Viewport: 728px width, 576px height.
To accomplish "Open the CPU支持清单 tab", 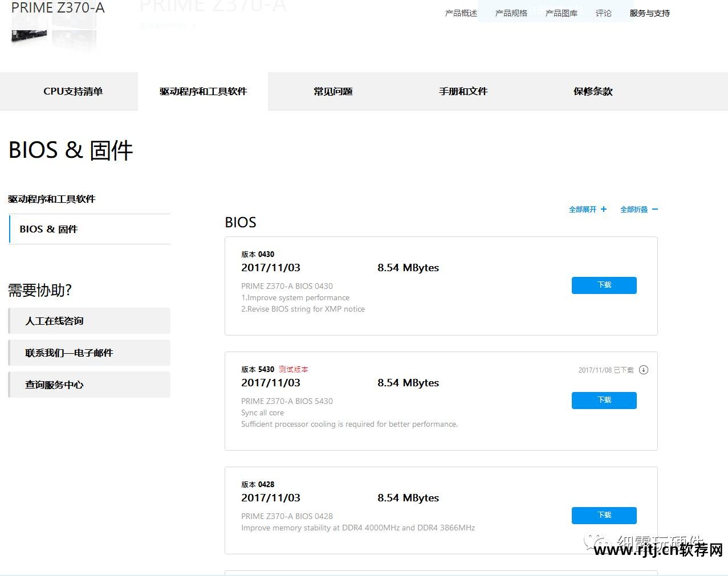I will click(x=73, y=91).
